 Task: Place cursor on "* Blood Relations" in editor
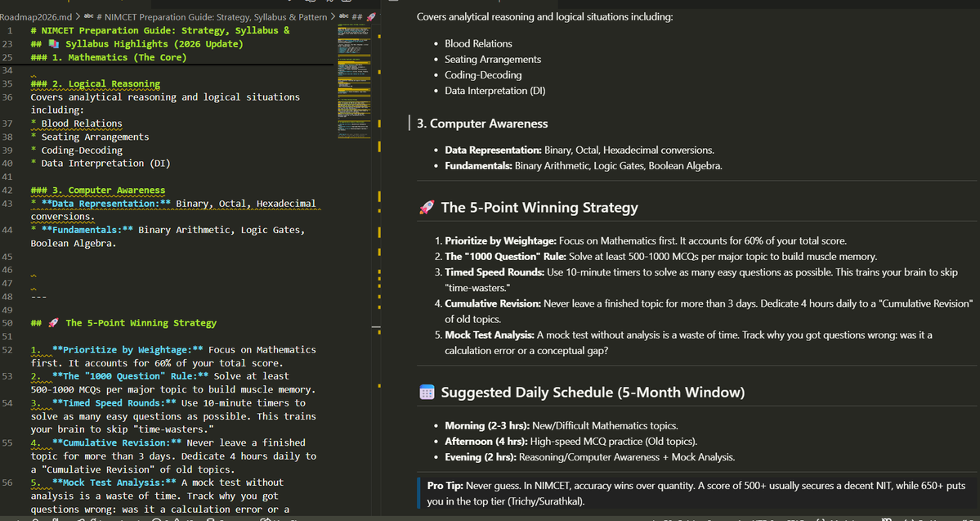(x=76, y=124)
